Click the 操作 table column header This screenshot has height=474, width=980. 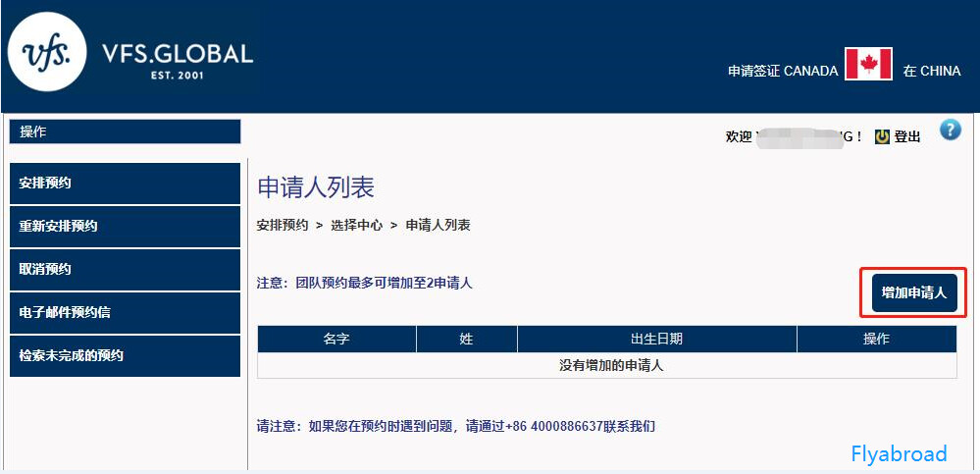pos(876,339)
